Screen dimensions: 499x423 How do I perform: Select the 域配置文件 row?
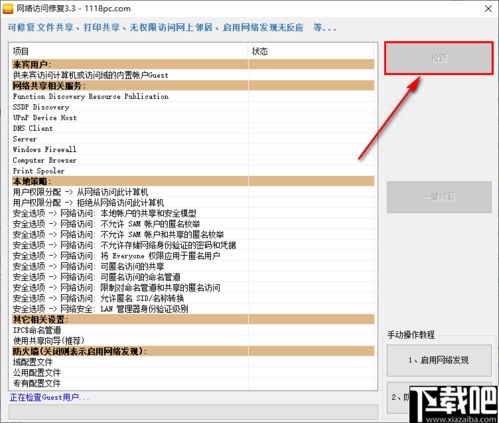193,362
